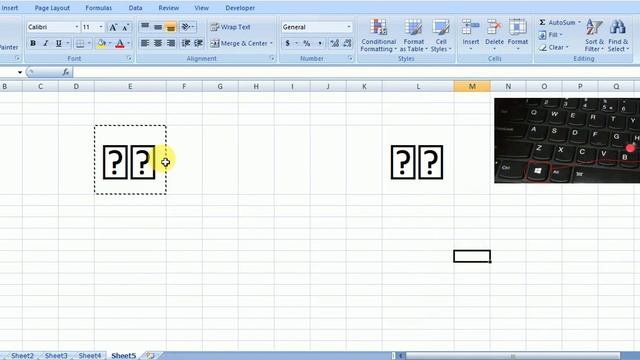Click the keyboard photo thumbnail
Image resolution: width=640 pixels, height=360 pixels.
(567, 140)
